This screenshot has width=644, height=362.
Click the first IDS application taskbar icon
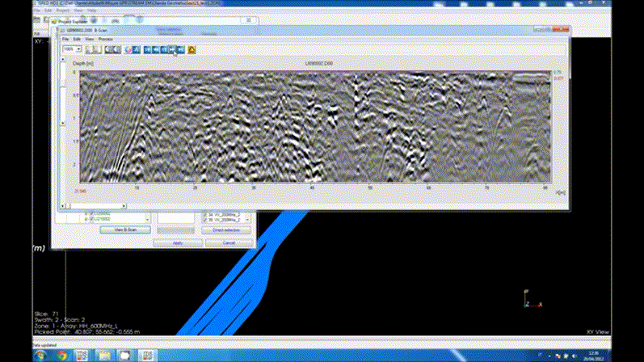click(82, 356)
